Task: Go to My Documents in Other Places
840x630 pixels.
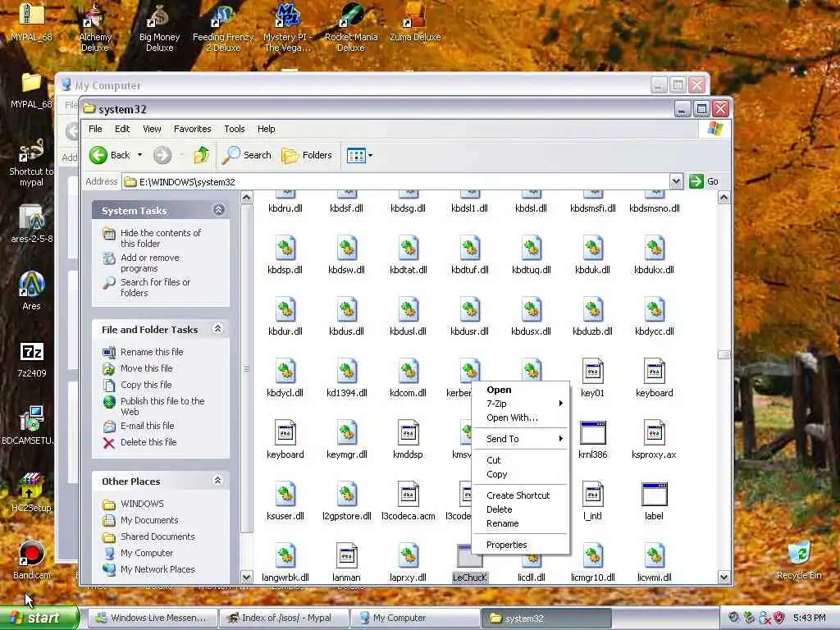Action: pyautogui.click(x=149, y=520)
